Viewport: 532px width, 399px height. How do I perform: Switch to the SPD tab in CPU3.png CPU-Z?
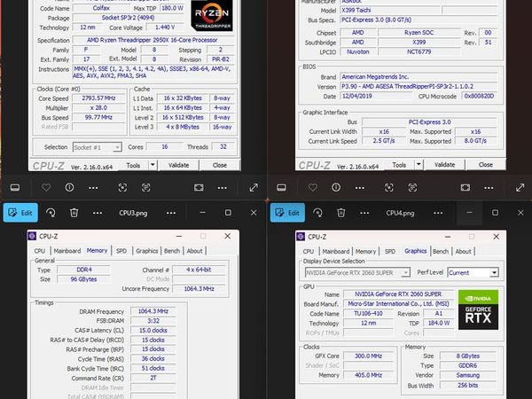(121, 251)
